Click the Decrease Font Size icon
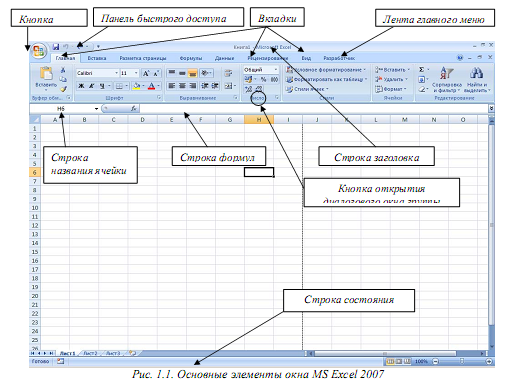The height and width of the screenshot is (386, 518). click(x=156, y=73)
